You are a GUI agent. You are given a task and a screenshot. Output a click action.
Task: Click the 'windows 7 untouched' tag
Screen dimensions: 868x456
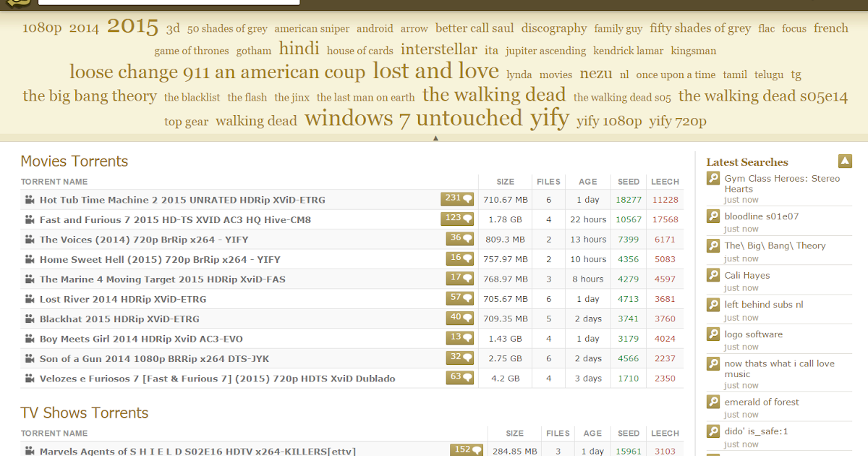[413, 118]
